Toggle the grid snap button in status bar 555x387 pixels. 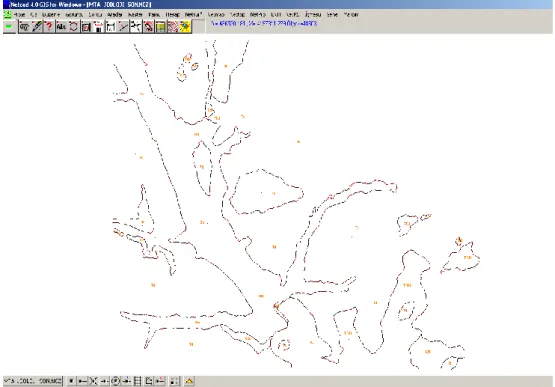click(x=137, y=381)
